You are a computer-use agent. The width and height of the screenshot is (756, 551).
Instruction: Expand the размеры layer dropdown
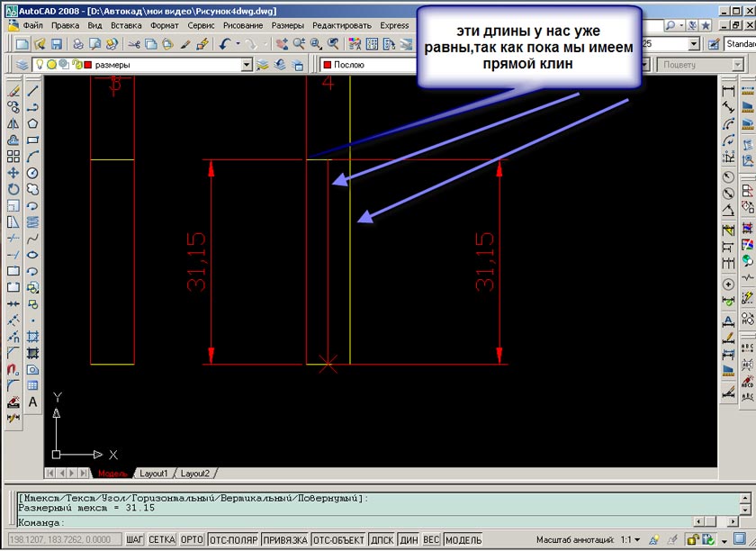pyautogui.click(x=247, y=65)
